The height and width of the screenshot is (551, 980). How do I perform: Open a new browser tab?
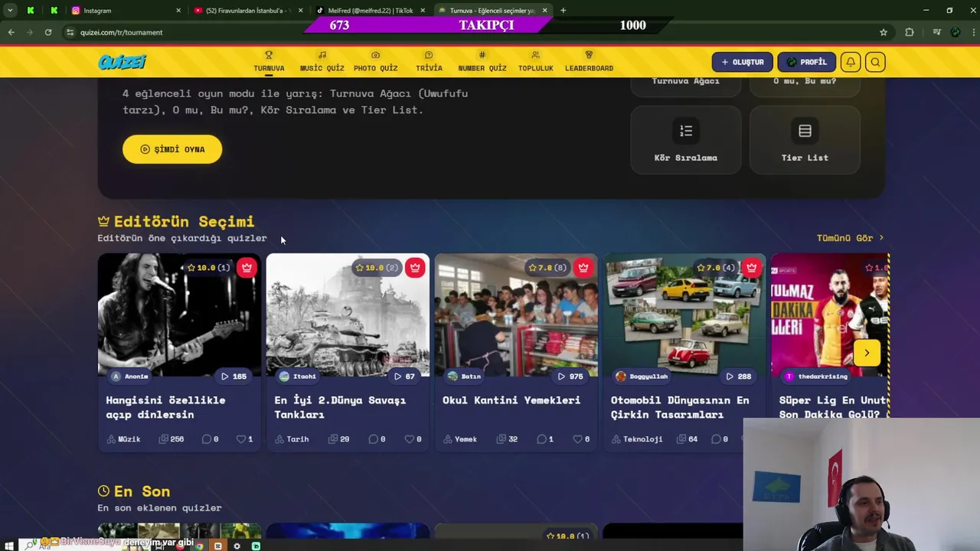click(x=563, y=11)
